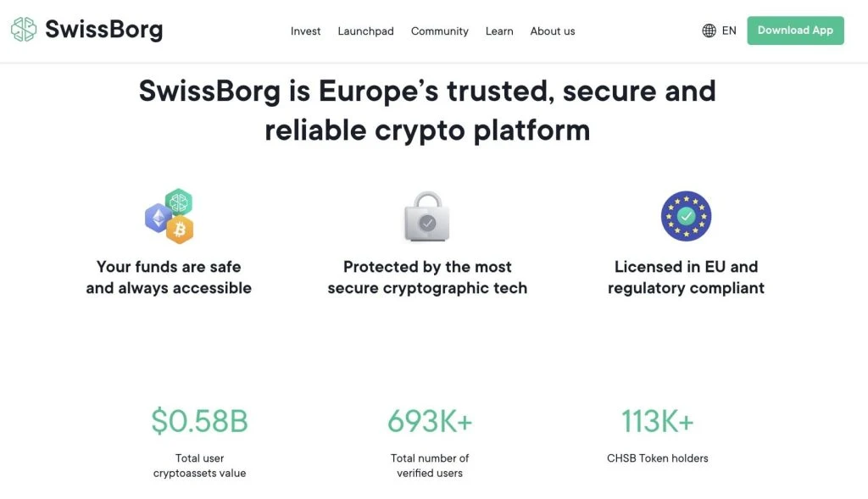Open the Learn section dropdown

(x=499, y=30)
